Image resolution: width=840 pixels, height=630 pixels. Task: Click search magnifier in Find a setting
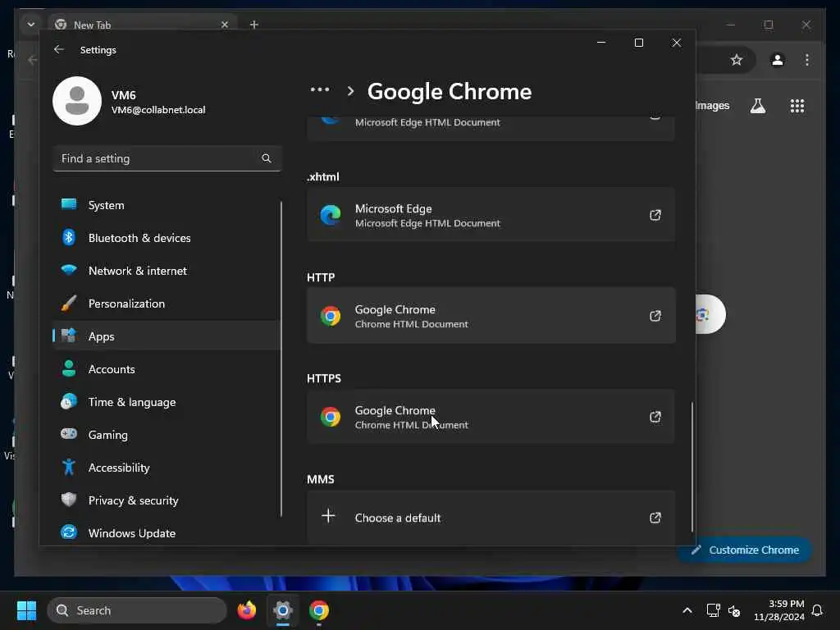(x=267, y=158)
